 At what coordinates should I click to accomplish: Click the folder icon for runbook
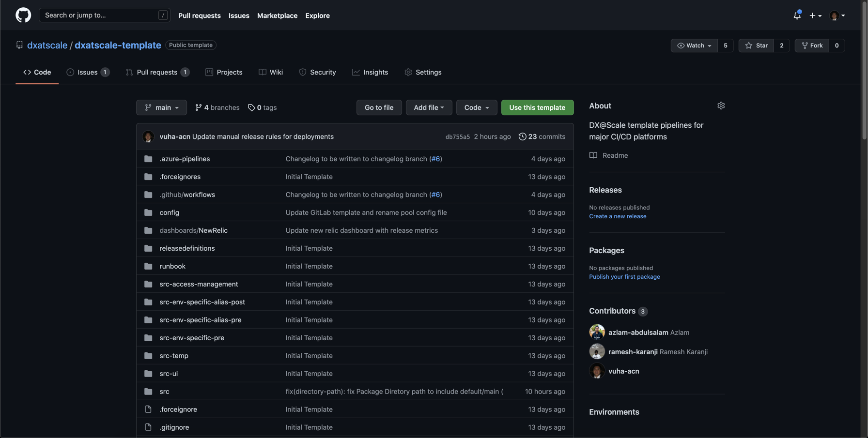click(148, 266)
